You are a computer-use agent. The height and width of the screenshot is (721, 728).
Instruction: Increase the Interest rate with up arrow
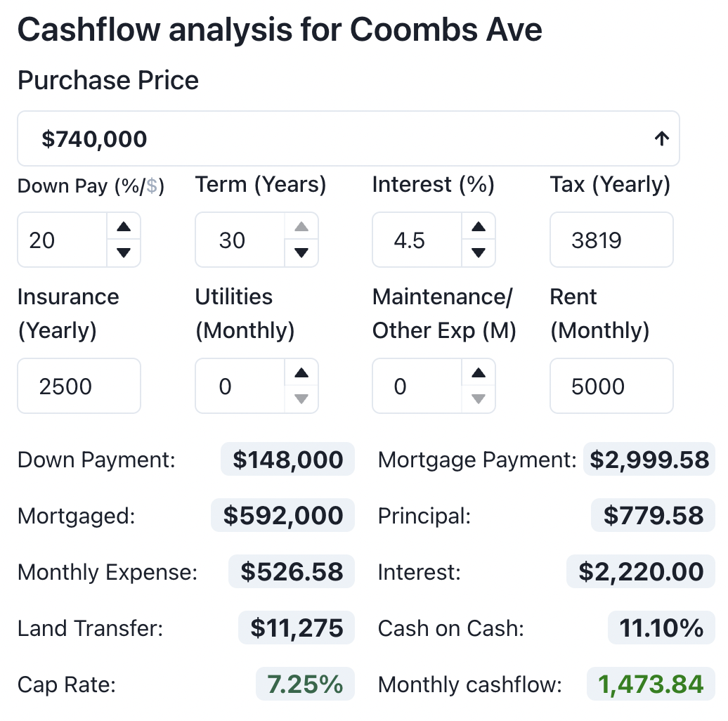pyautogui.click(x=479, y=227)
